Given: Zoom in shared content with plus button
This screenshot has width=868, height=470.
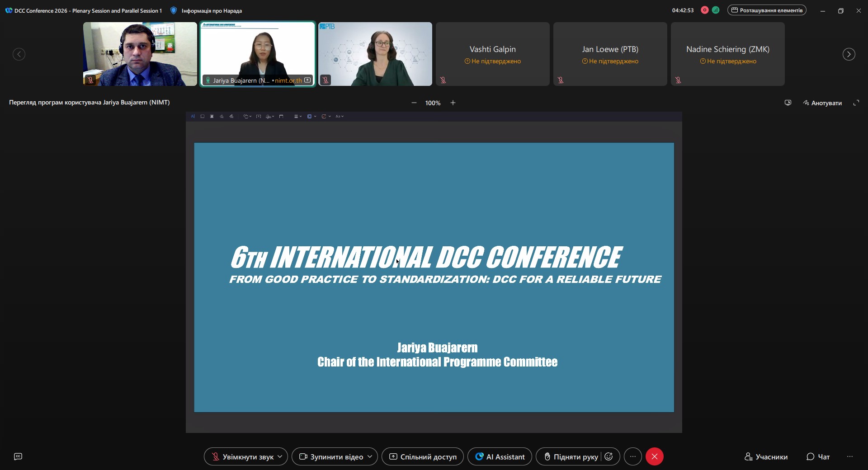Looking at the screenshot, I should pos(453,103).
